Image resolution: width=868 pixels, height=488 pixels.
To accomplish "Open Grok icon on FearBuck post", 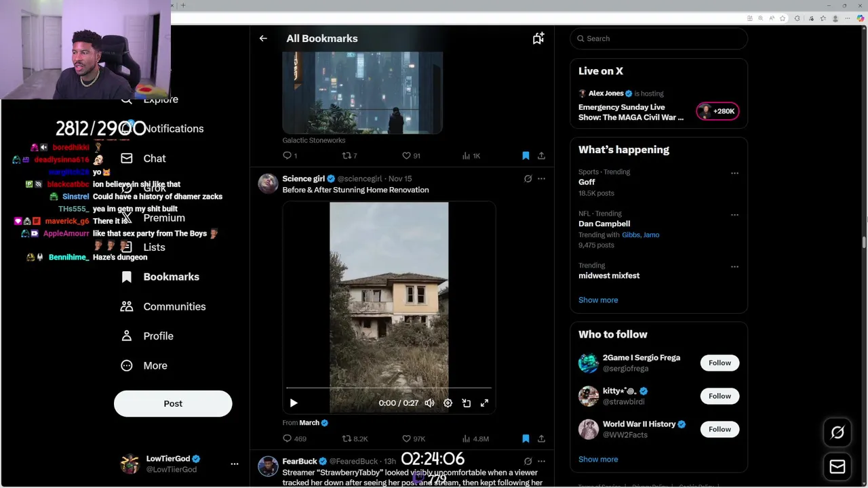I will (x=528, y=462).
